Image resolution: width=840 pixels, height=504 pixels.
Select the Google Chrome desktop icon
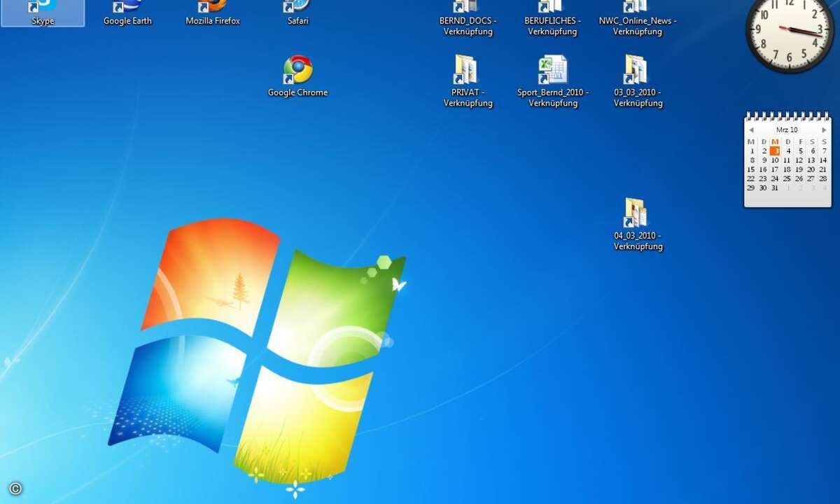(x=297, y=76)
